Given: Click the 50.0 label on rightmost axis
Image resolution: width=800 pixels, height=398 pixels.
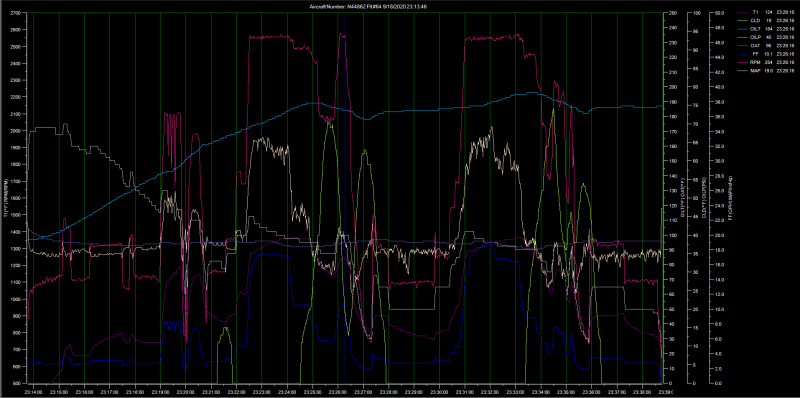Looking at the screenshot, I should click(720, 13).
